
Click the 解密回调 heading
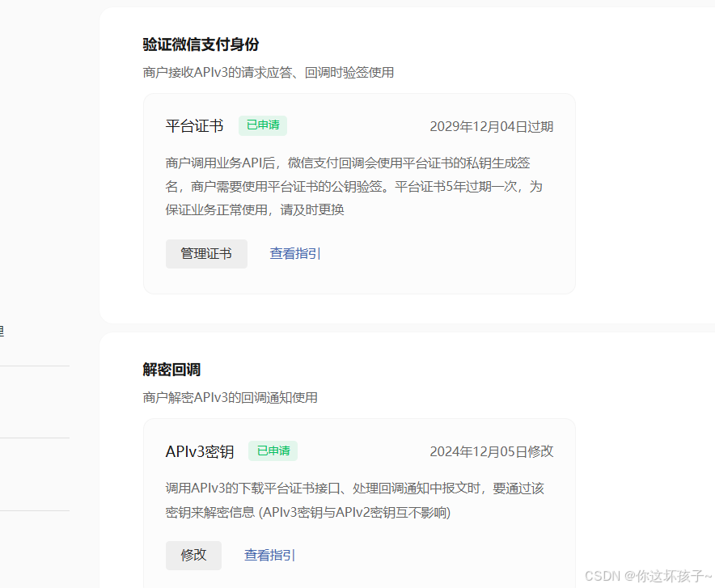(x=171, y=369)
